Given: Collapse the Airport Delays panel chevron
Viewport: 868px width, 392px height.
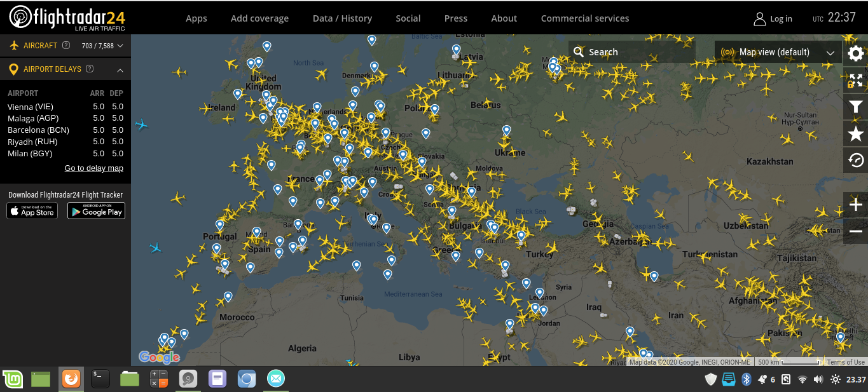Looking at the screenshot, I should [x=120, y=69].
